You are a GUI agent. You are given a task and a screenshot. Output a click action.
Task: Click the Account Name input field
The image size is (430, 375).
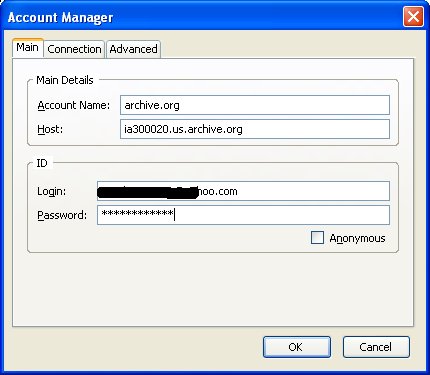point(255,105)
